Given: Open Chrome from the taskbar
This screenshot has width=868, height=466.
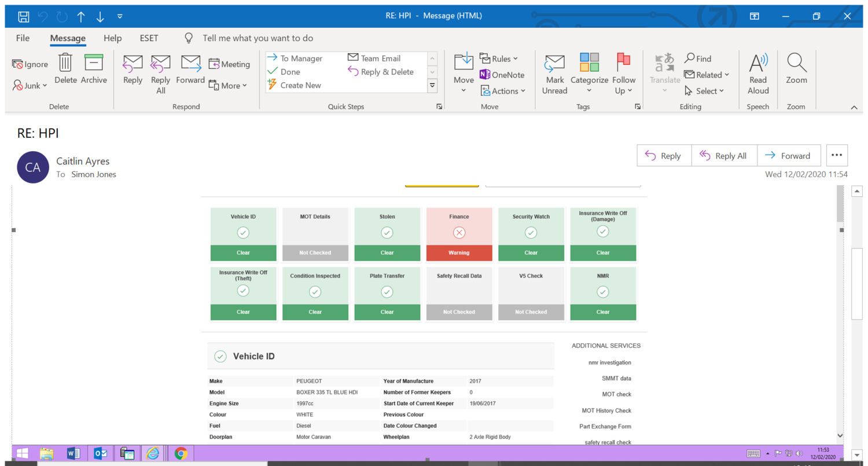Looking at the screenshot, I should tap(181, 453).
